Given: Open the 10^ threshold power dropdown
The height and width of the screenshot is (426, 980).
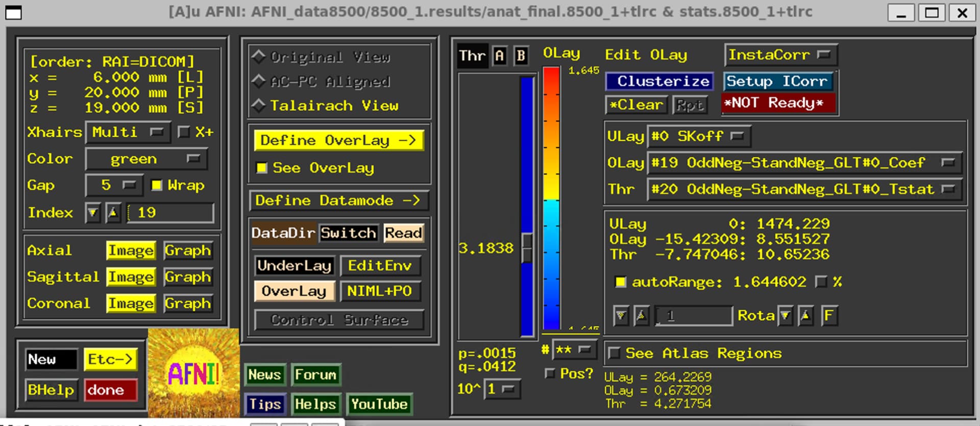Looking at the screenshot, I should [x=502, y=389].
